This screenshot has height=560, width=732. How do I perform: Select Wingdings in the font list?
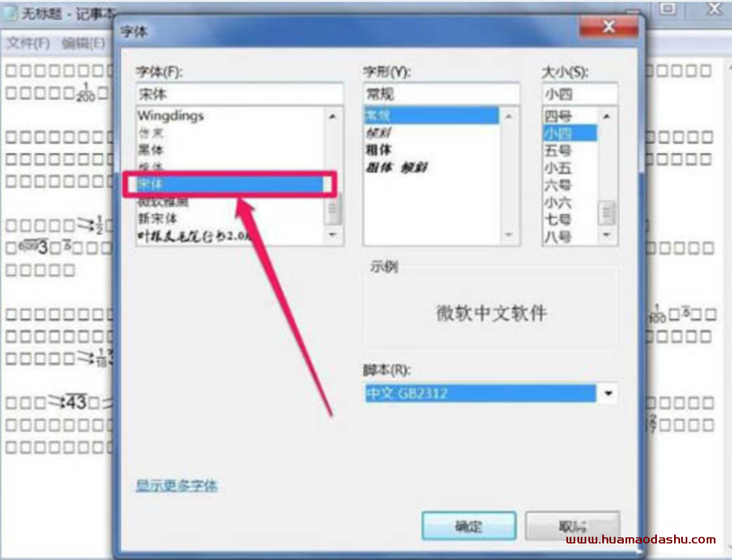[x=171, y=116]
